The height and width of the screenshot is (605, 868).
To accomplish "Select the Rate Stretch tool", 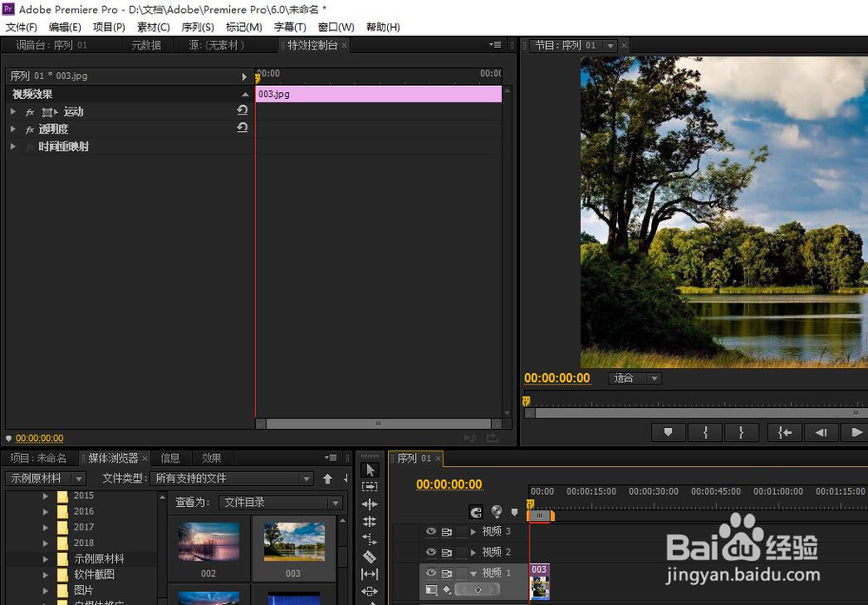I will click(370, 539).
